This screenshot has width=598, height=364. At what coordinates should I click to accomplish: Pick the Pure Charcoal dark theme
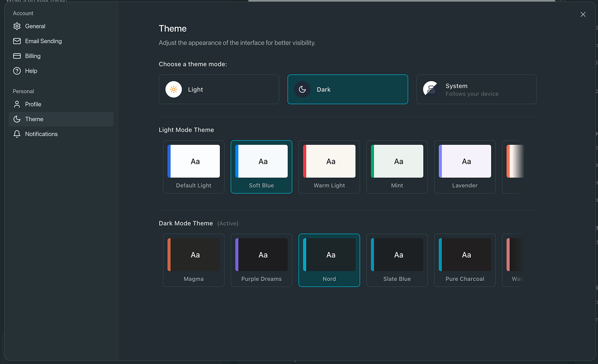(465, 260)
